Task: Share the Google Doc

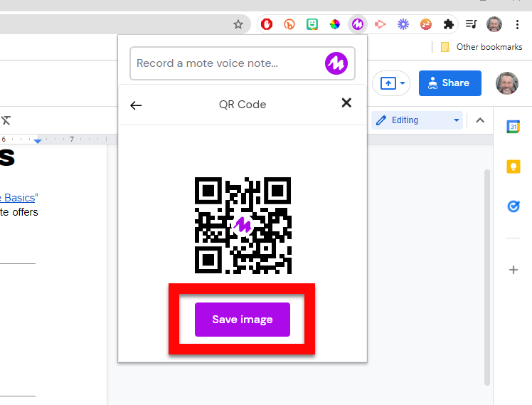Action: (450, 83)
